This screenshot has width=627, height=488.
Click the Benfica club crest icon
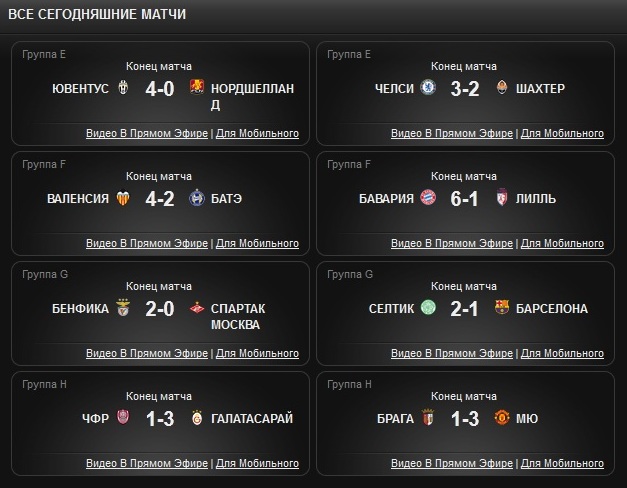[x=124, y=308]
